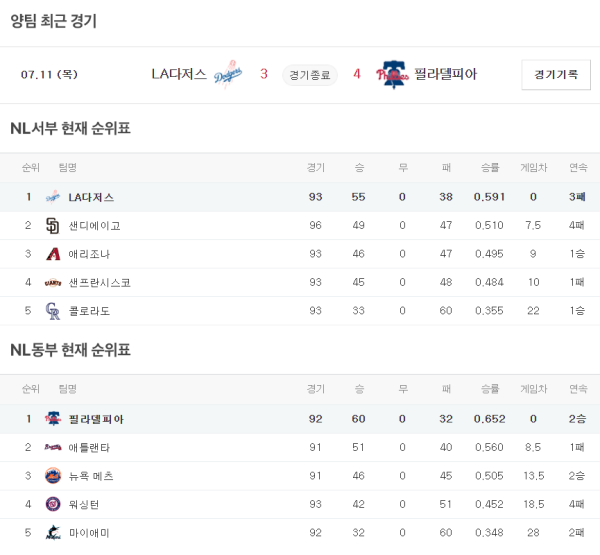Click the New York Mets team logo
Viewport: 600px width, 555px height.
[x=53, y=476]
